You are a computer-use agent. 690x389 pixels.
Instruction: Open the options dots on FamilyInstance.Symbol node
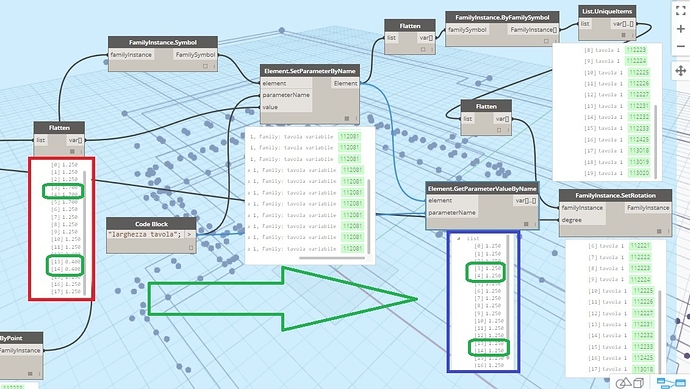click(x=214, y=66)
